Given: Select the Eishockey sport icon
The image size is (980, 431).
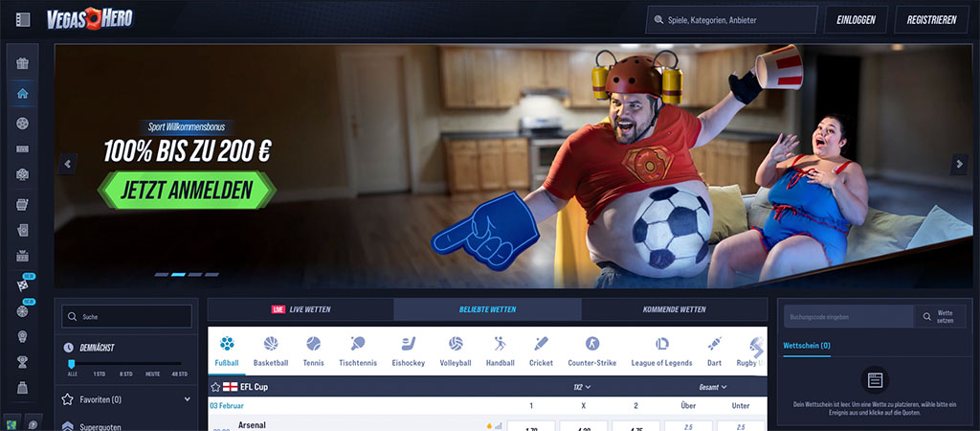Looking at the screenshot, I should click(406, 351).
